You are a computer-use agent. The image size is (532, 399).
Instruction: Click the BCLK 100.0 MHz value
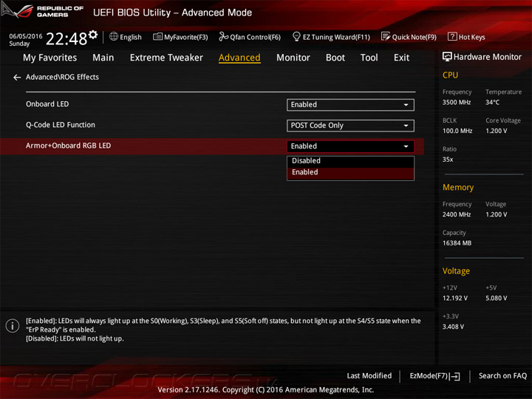(x=457, y=131)
